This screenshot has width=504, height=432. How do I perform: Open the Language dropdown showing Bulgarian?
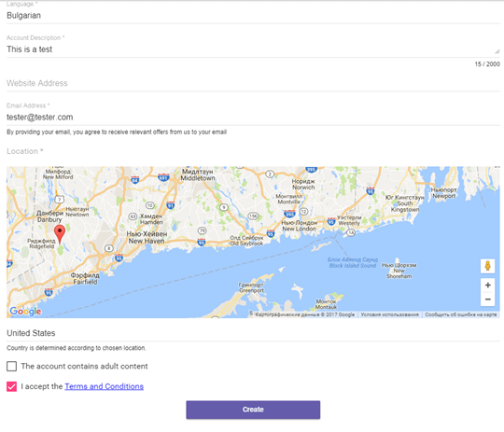click(x=253, y=16)
